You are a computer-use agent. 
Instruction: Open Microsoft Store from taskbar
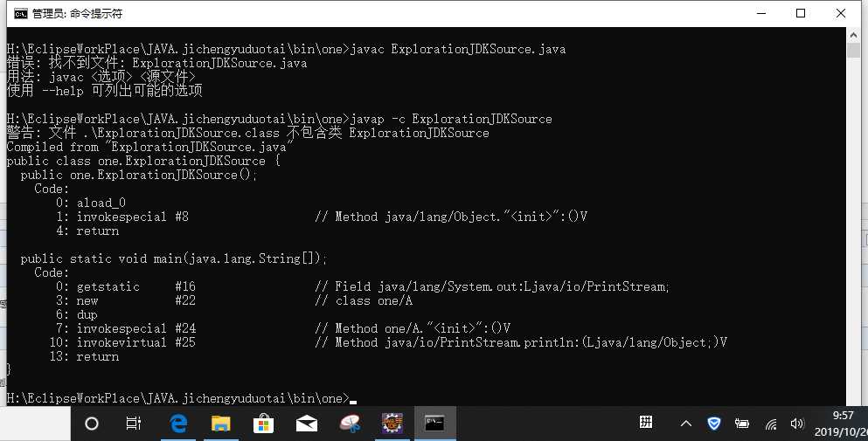(x=263, y=424)
